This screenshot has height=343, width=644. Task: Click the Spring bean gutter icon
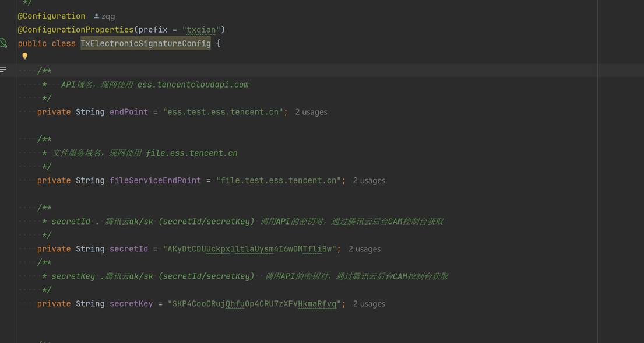click(x=3, y=43)
